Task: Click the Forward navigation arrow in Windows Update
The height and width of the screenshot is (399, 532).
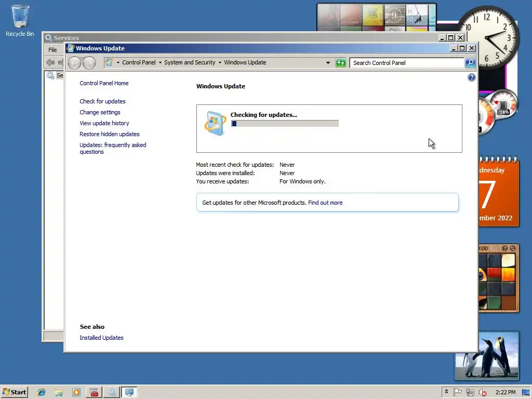Action: pyautogui.click(x=89, y=63)
